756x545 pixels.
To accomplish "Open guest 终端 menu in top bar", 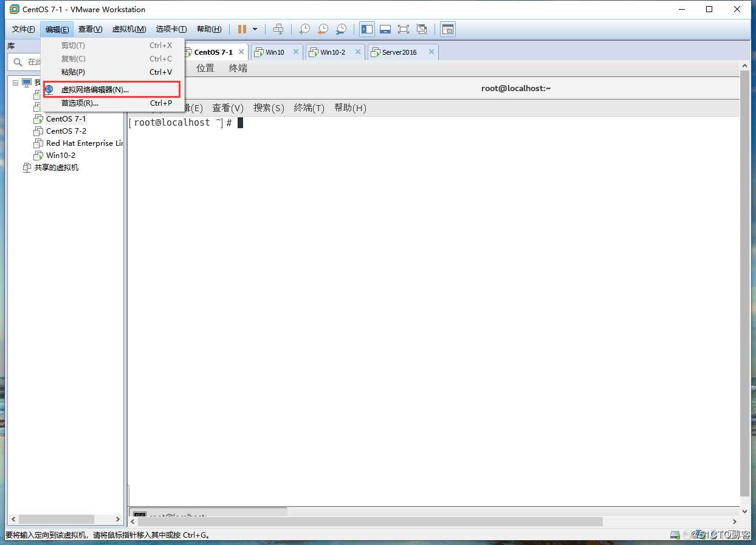I will pos(238,68).
